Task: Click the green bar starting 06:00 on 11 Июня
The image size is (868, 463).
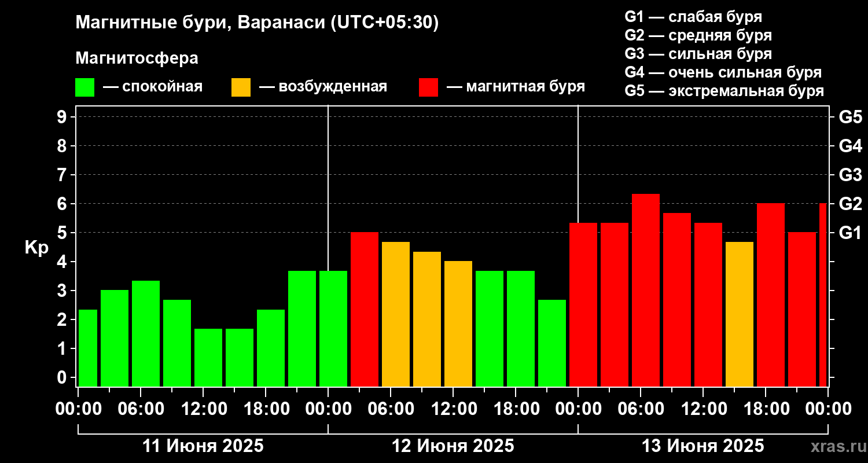Action: (146, 333)
